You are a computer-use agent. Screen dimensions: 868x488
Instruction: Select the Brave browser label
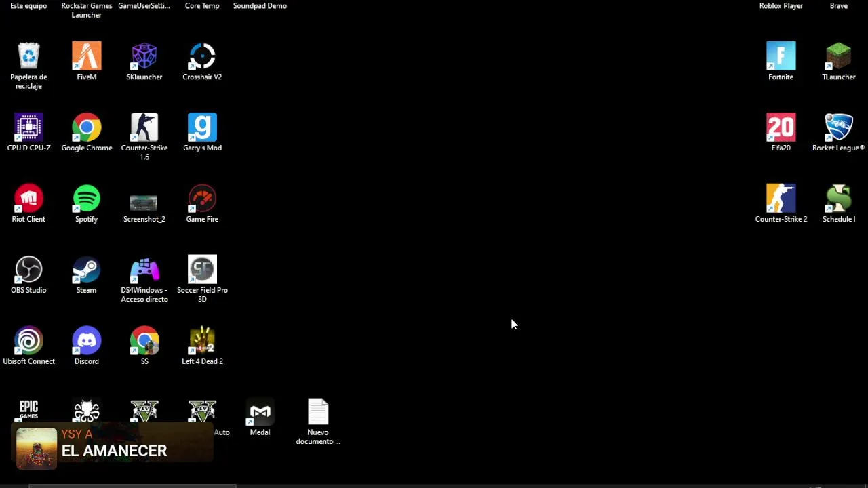tap(839, 6)
